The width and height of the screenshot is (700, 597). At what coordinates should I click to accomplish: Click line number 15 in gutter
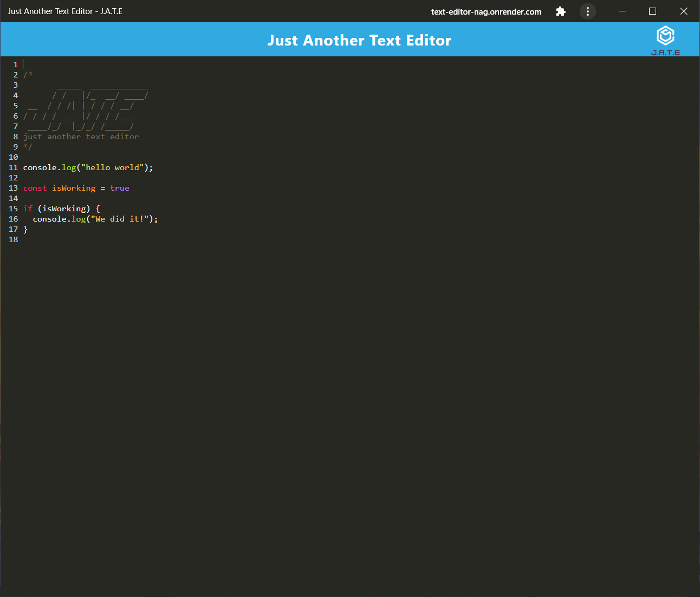click(14, 209)
